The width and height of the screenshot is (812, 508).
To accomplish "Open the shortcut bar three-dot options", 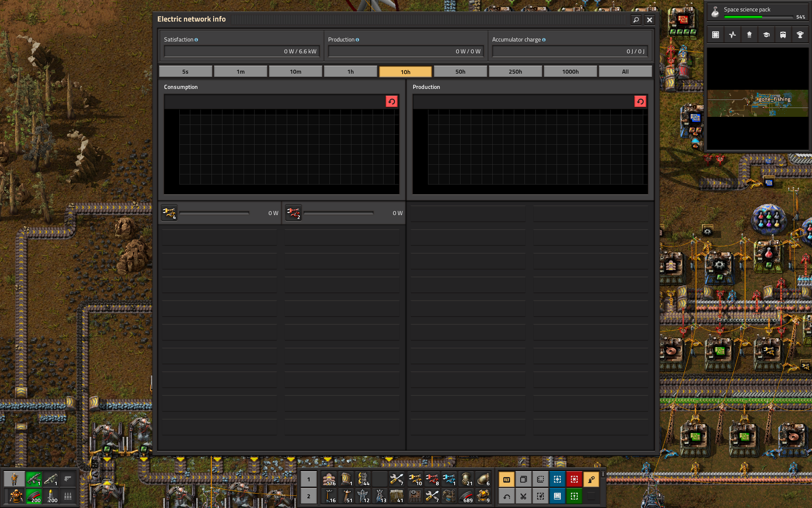I will point(603,474).
